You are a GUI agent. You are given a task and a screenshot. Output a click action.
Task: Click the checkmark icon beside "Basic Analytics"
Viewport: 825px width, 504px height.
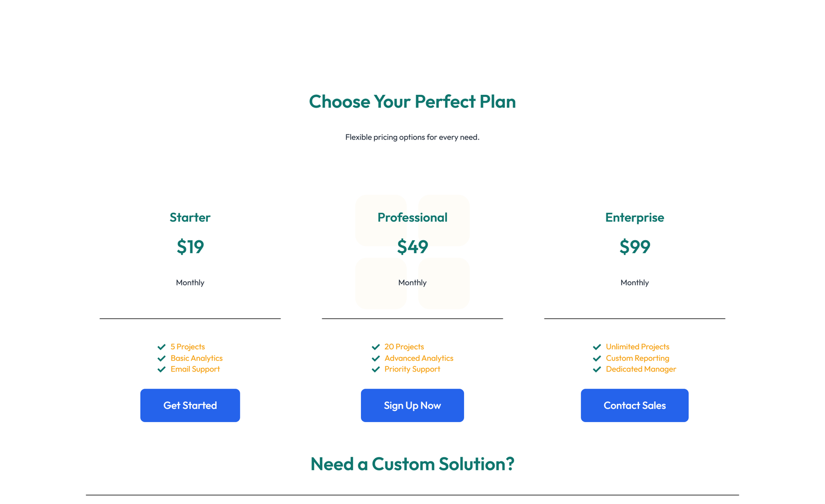click(161, 358)
